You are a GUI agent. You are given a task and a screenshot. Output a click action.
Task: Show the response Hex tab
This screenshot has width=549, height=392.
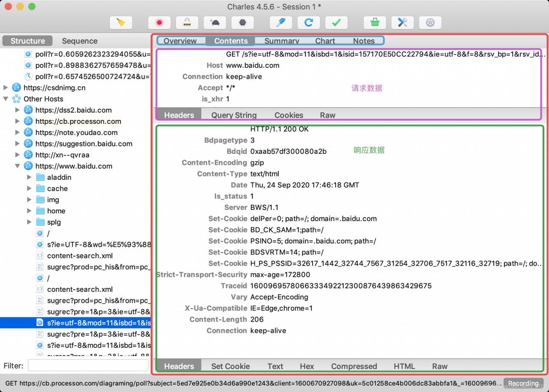(307, 366)
